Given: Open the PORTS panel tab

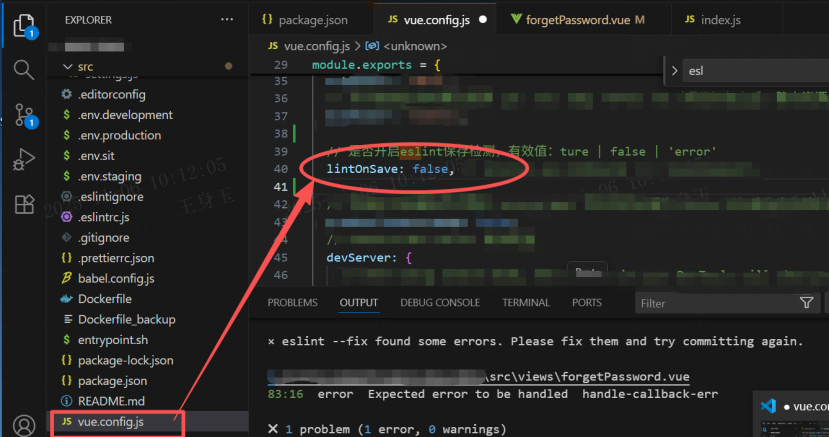Looking at the screenshot, I should [x=587, y=303].
